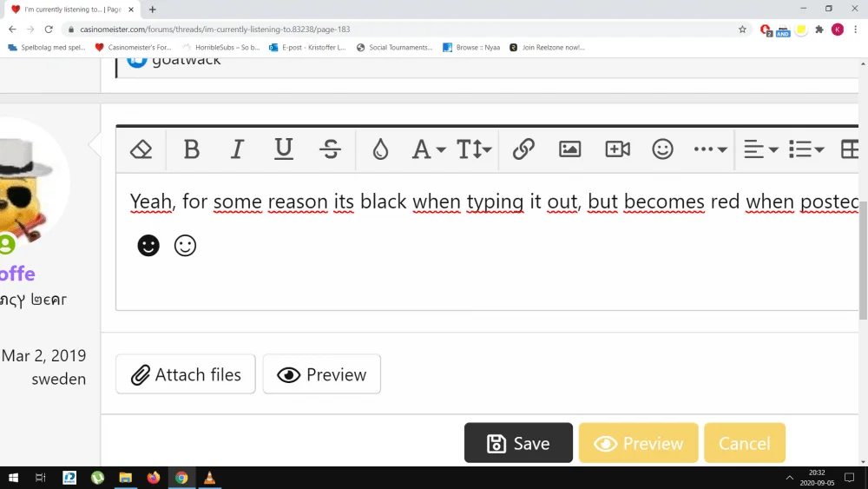Insert a table using grid icon
The image size is (868, 489).
click(850, 149)
